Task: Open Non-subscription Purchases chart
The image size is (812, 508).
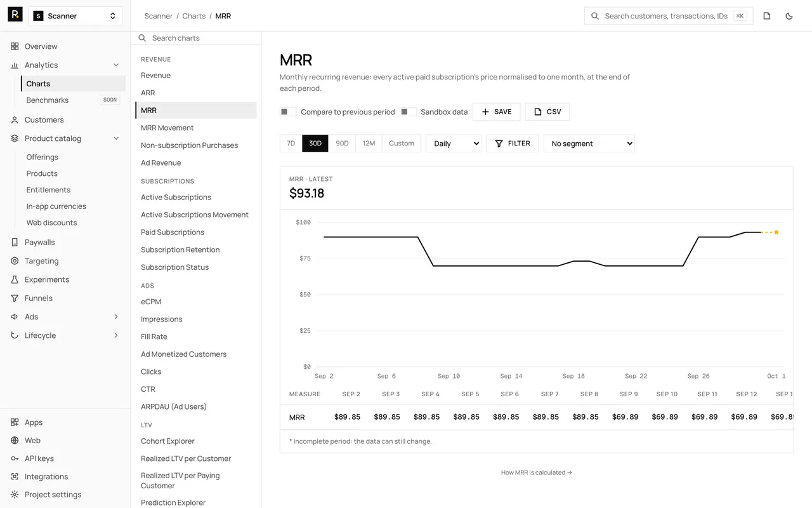Action: (x=196, y=145)
